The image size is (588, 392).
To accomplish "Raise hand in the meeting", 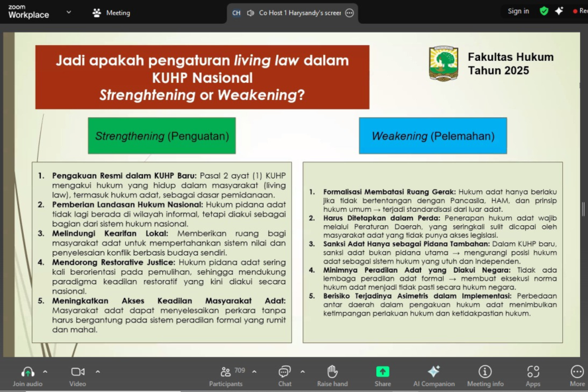I will coord(332,372).
